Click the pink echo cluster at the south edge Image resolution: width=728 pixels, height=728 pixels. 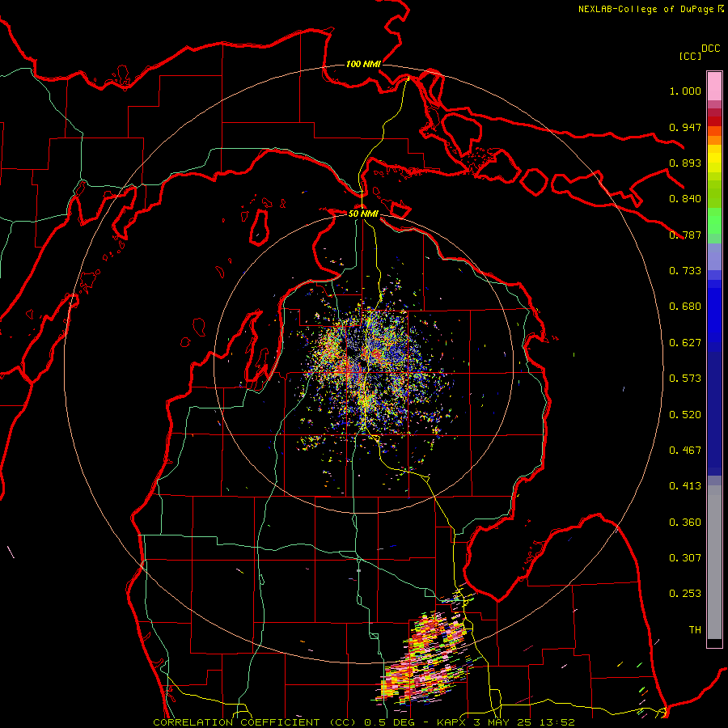click(x=425, y=657)
